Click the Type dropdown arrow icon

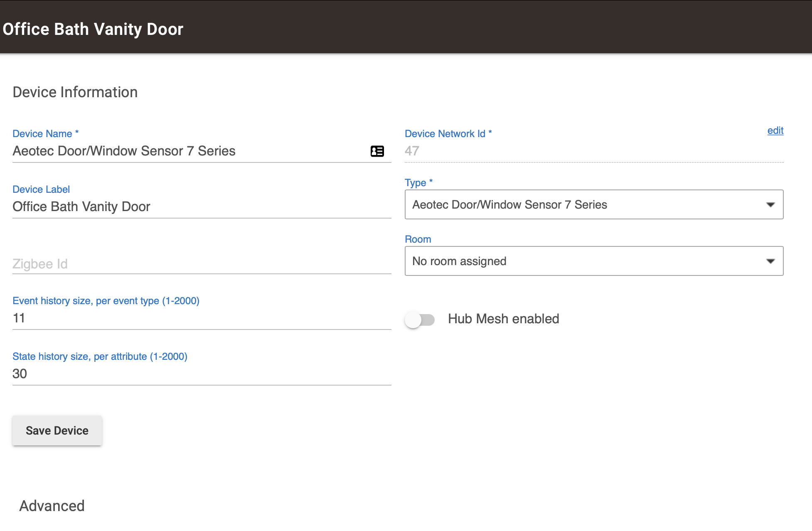tap(770, 205)
